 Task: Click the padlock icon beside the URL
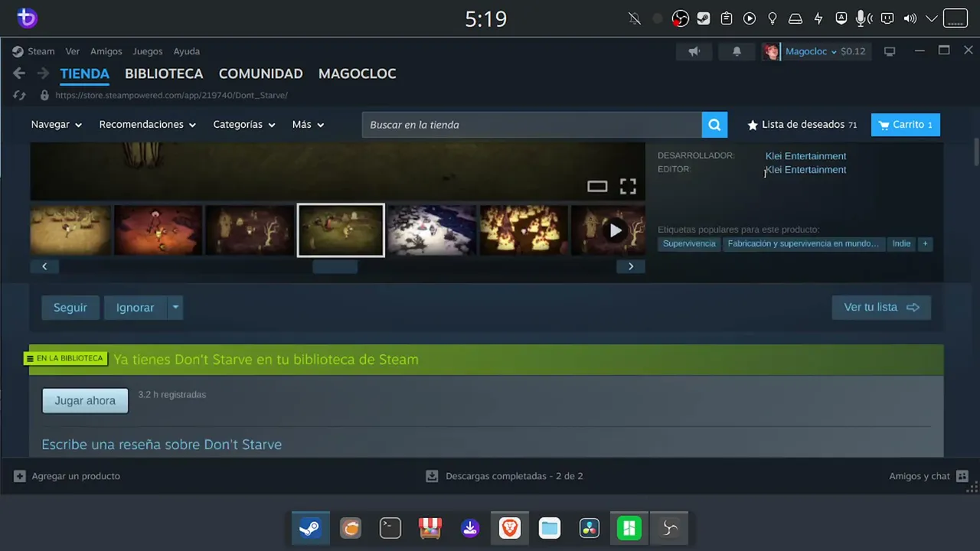[x=44, y=96]
